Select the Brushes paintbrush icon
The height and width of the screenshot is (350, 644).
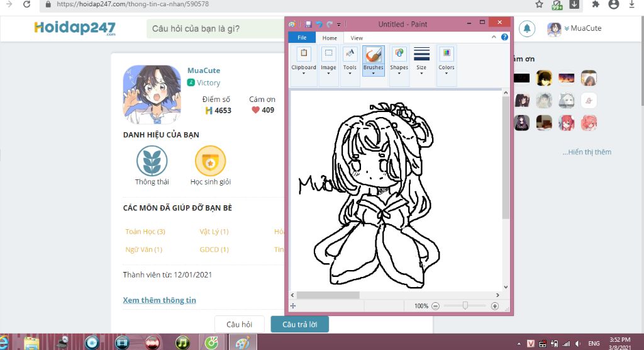(374, 54)
